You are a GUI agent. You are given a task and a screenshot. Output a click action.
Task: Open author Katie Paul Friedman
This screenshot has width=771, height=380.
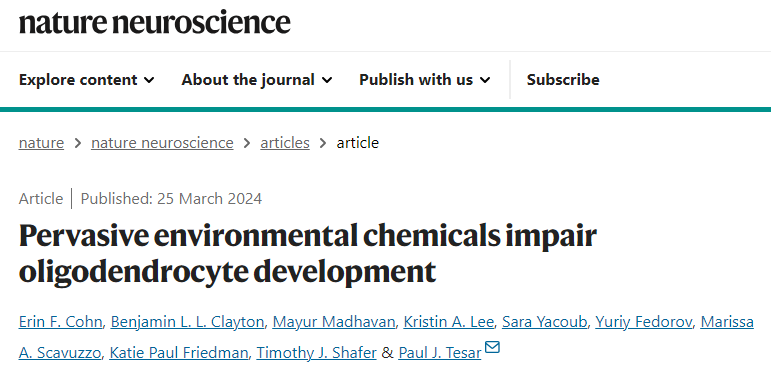coord(178,353)
